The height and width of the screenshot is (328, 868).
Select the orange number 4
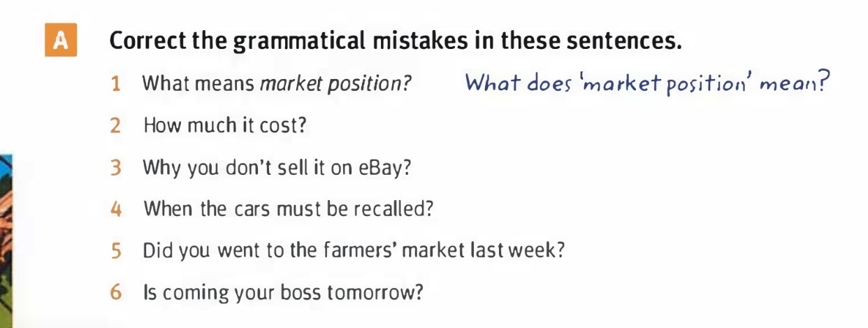(116, 209)
